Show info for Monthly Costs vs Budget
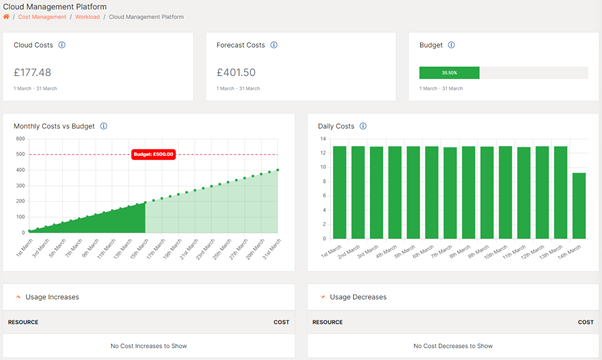Viewport: 602px width, 360px height. pyautogui.click(x=104, y=126)
